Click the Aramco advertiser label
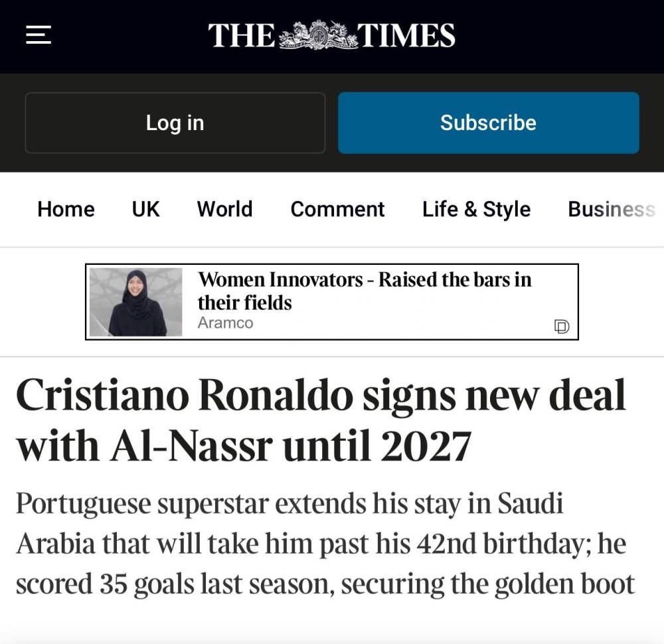 (x=225, y=323)
